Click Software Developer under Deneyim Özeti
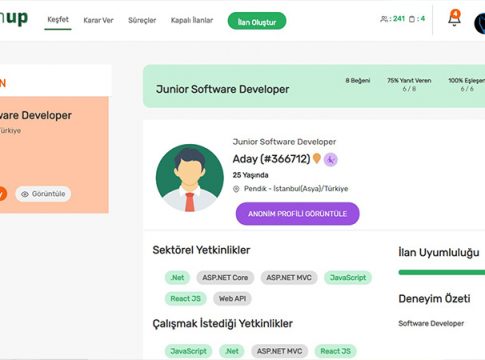 [x=431, y=323]
